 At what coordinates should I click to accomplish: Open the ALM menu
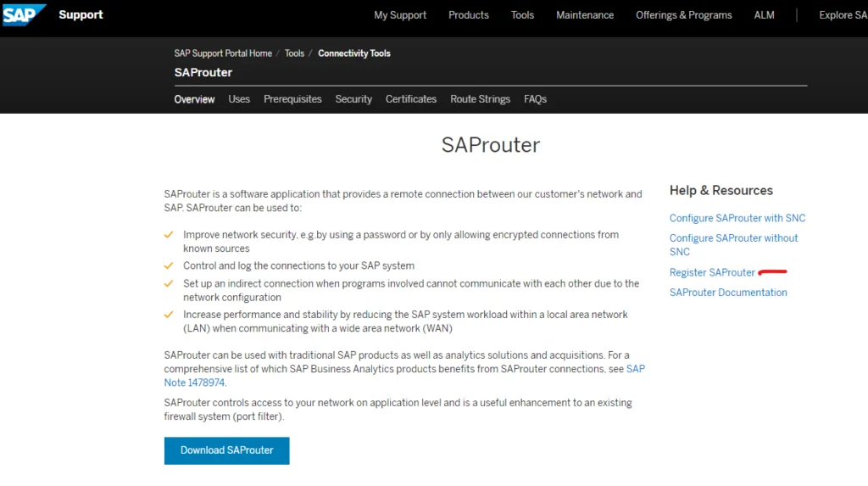pyautogui.click(x=764, y=15)
